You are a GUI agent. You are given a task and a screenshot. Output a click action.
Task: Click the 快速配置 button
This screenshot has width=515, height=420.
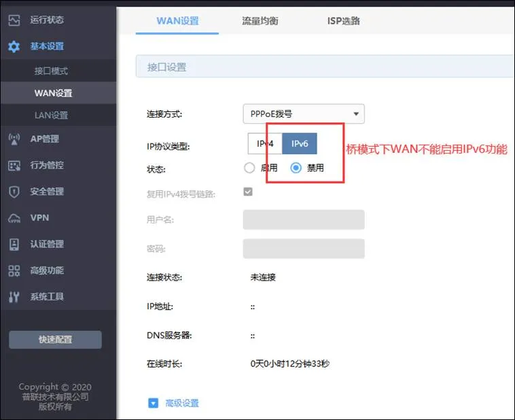[x=55, y=340]
